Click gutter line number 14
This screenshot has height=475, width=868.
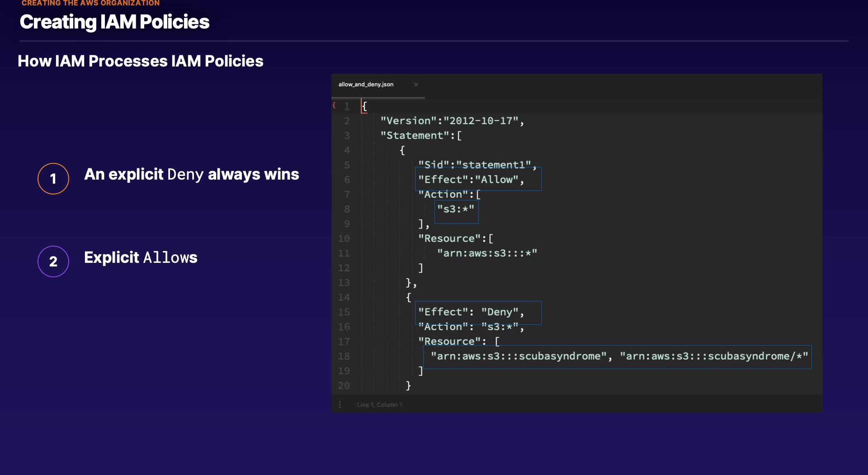pos(344,297)
